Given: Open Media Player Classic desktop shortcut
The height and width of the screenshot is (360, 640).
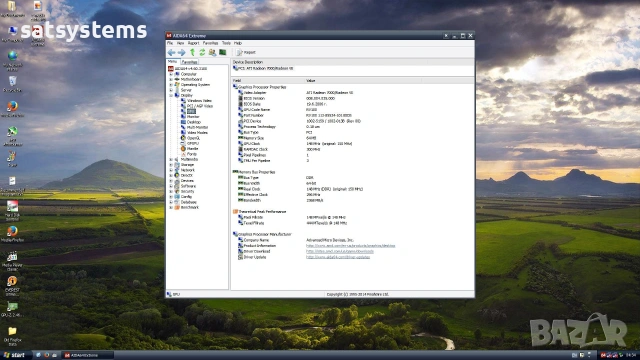Looking at the screenshot, I should (x=12, y=262).
